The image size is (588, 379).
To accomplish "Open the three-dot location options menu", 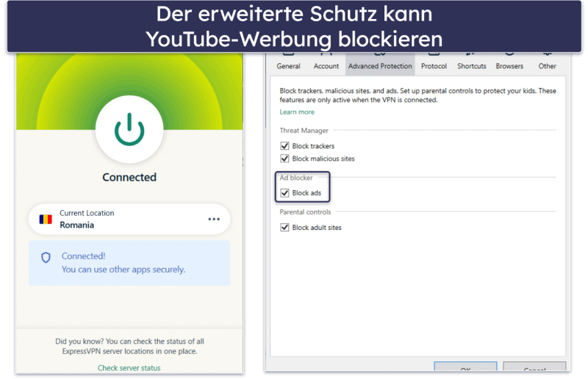I will tap(214, 220).
